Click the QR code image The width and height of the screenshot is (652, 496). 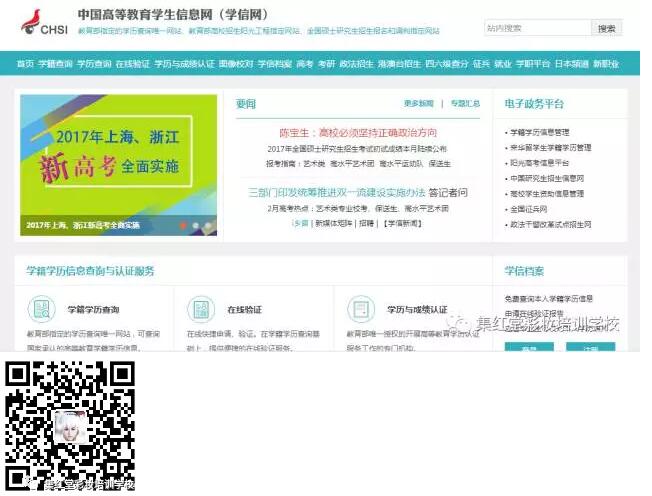coord(70,422)
